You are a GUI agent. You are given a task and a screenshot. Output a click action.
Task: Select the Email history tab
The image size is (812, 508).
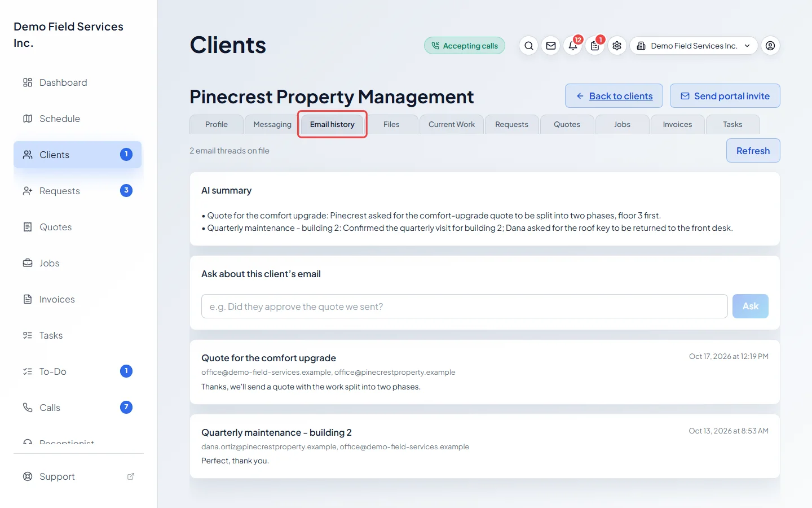pos(332,124)
